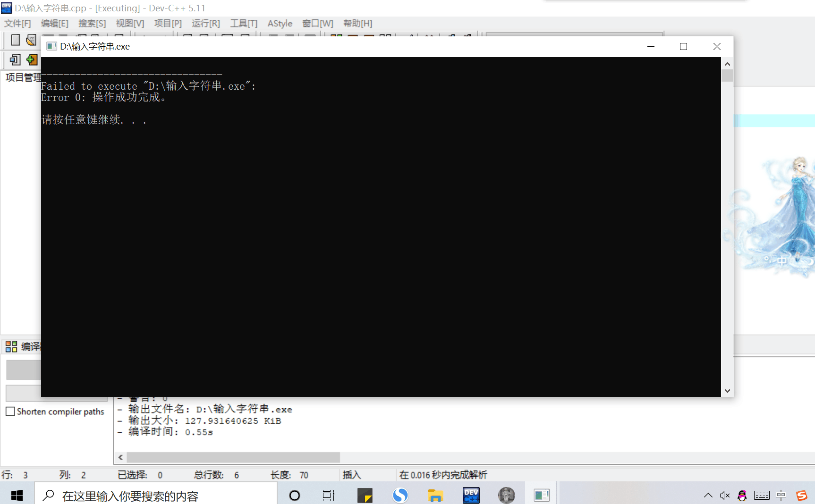Open File Explorer from the taskbar
The image size is (815, 504).
(x=435, y=495)
